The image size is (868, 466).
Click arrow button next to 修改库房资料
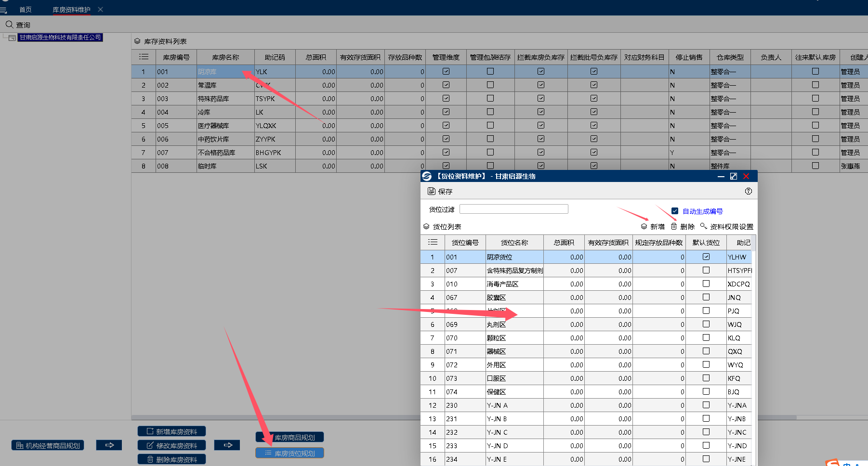pos(228,445)
